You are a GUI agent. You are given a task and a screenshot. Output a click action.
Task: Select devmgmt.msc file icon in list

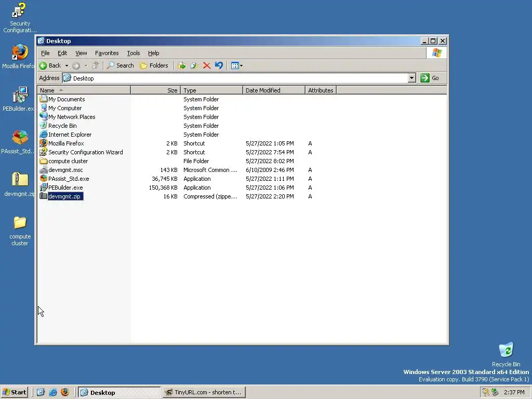tap(44, 170)
